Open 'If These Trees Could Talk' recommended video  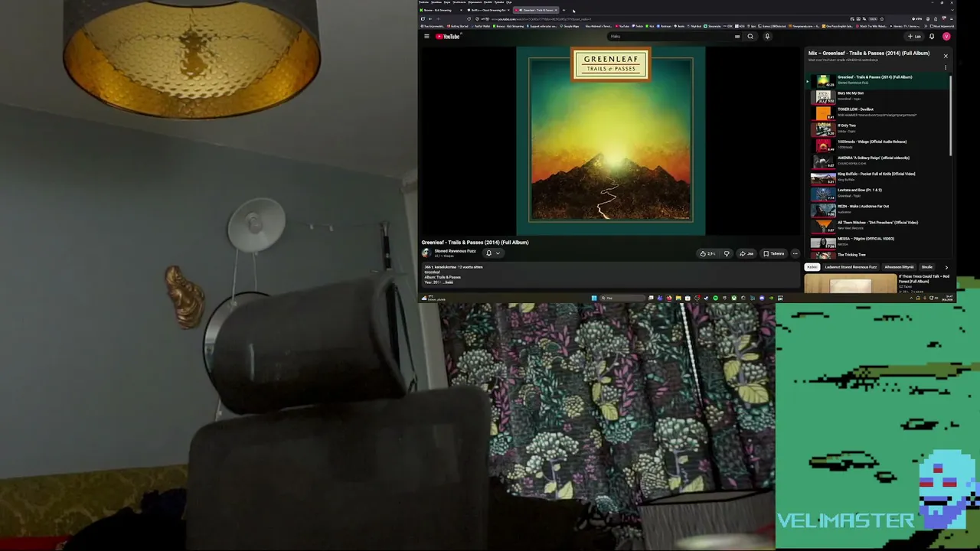[x=878, y=283]
